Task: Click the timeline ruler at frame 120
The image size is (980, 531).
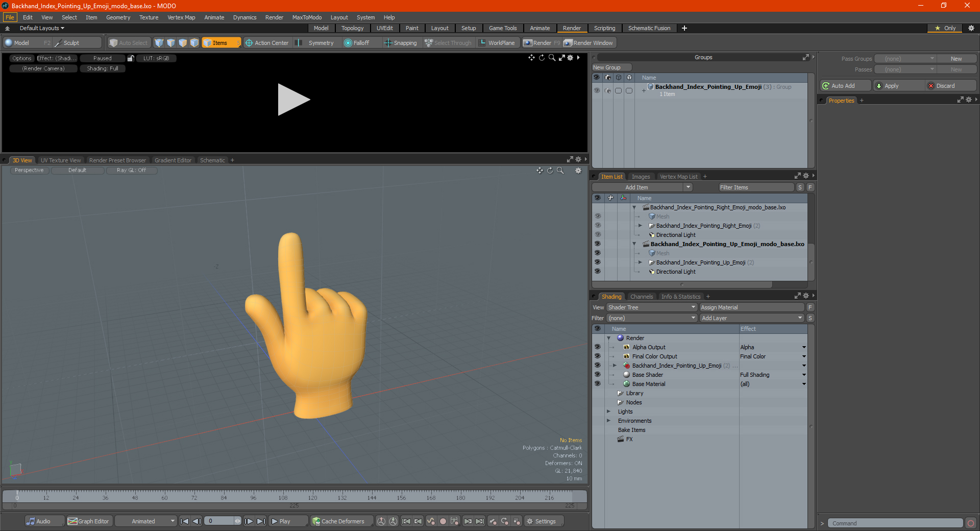Action: (312, 496)
